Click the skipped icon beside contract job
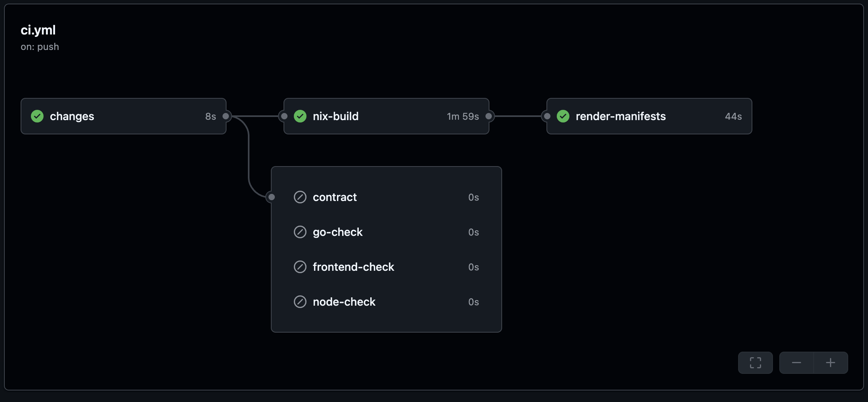 point(300,197)
